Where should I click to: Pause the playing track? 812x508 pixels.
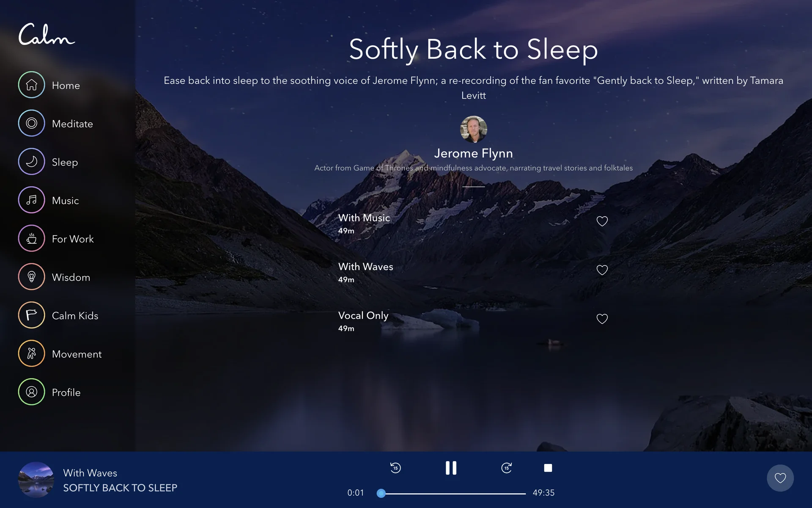pyautogui.click(x=451, y=468)
